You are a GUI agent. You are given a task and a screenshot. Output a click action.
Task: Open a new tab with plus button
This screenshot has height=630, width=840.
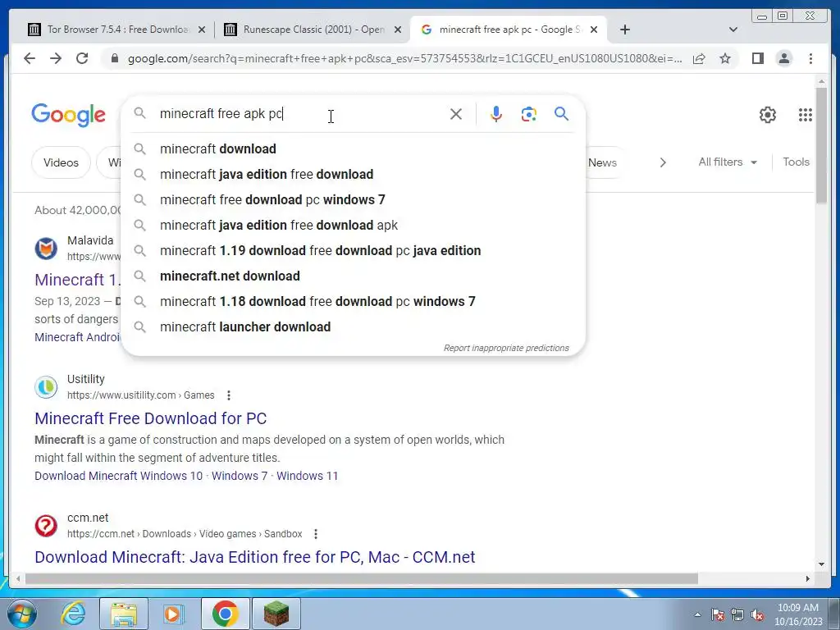tap(624, 30)
